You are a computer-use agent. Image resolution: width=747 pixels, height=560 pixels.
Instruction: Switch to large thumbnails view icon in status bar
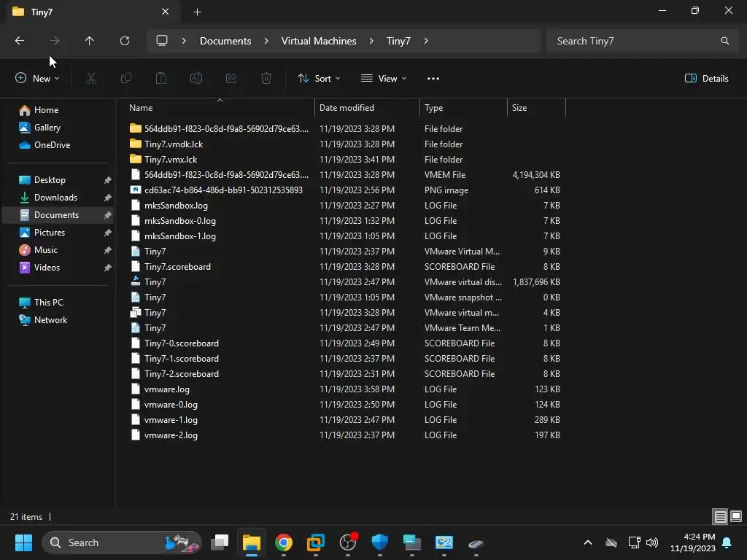[x=736, y=517]
